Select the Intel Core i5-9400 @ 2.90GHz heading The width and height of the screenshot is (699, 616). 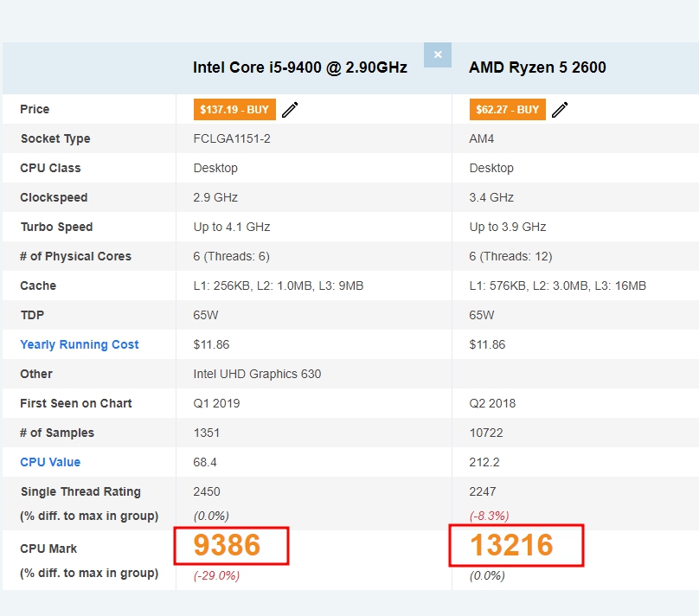pos(300,67)
